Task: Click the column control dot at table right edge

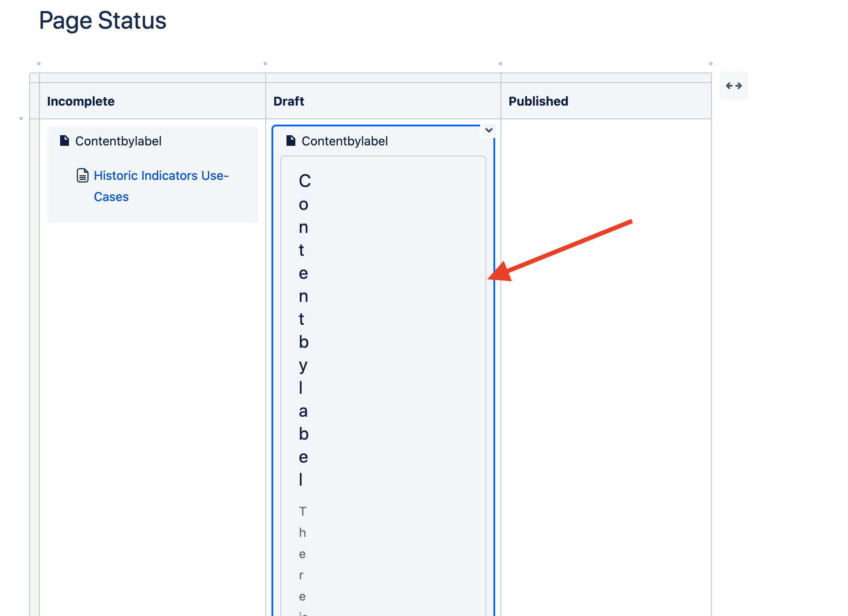Action: pyautogui.click(x=711, y=64)
